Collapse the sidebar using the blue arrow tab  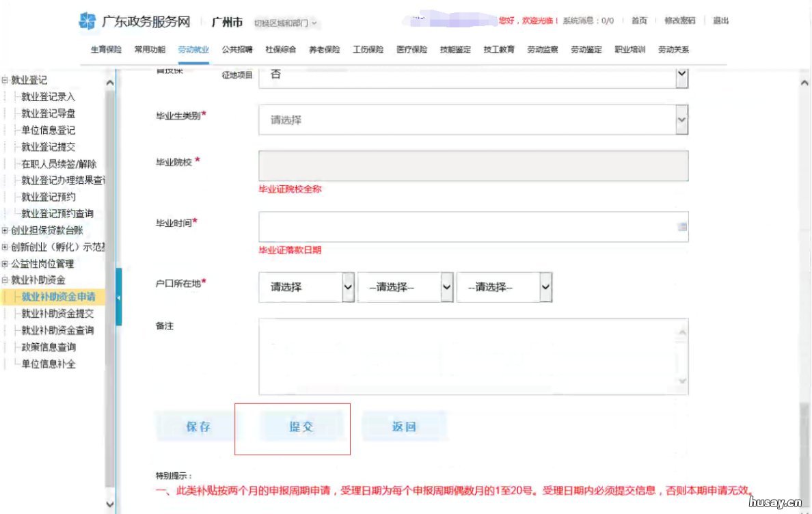(120, 298)
